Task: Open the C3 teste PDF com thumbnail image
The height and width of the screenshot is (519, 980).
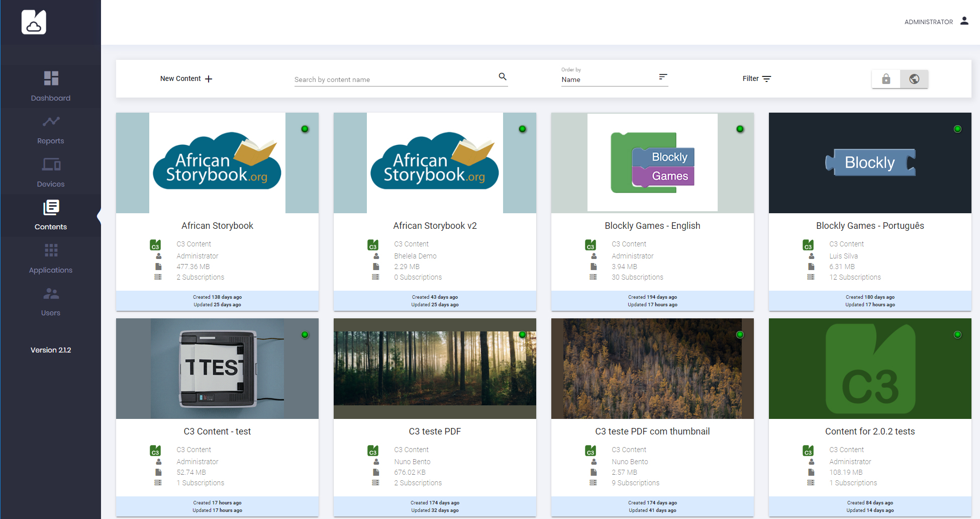Action: [x=652, y=369]
